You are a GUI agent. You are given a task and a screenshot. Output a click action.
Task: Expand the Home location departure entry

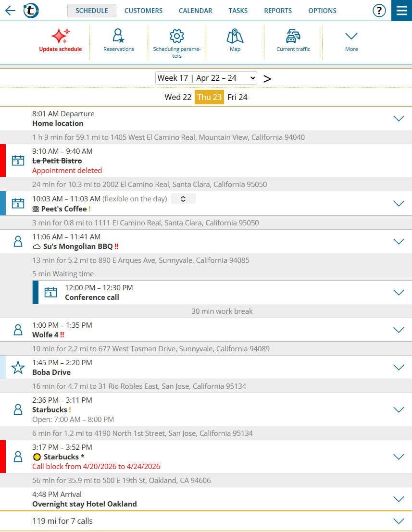[399, 119]
